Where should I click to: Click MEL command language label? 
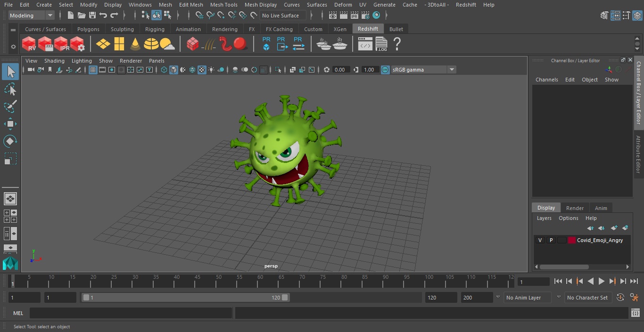pyautogui.click(x=18, y=313)
